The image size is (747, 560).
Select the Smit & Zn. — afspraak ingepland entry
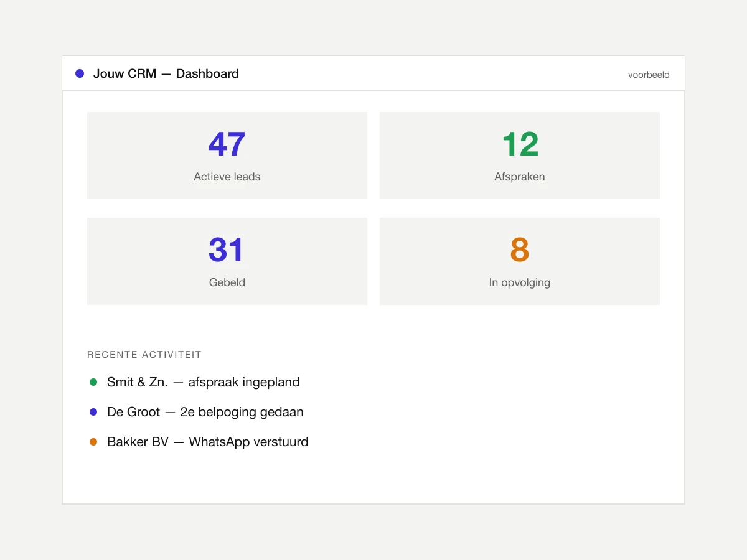[203, 382]
